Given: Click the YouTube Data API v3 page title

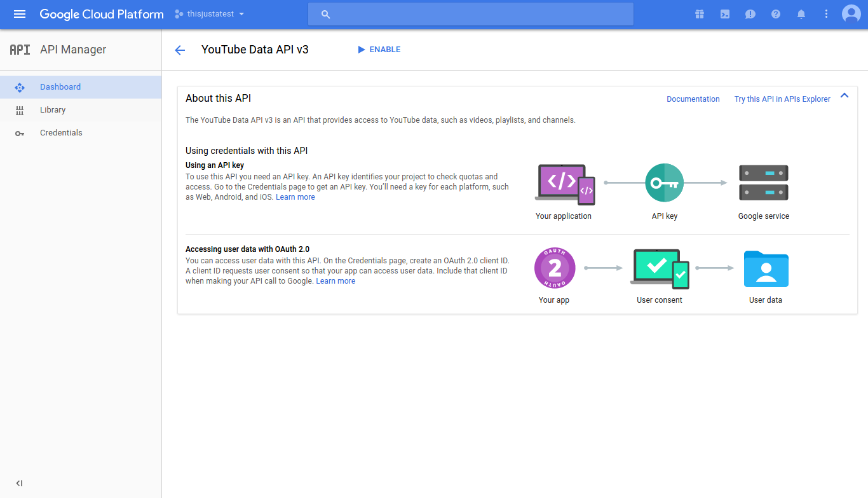Looking at the screenshot, I should pos(255,50).
